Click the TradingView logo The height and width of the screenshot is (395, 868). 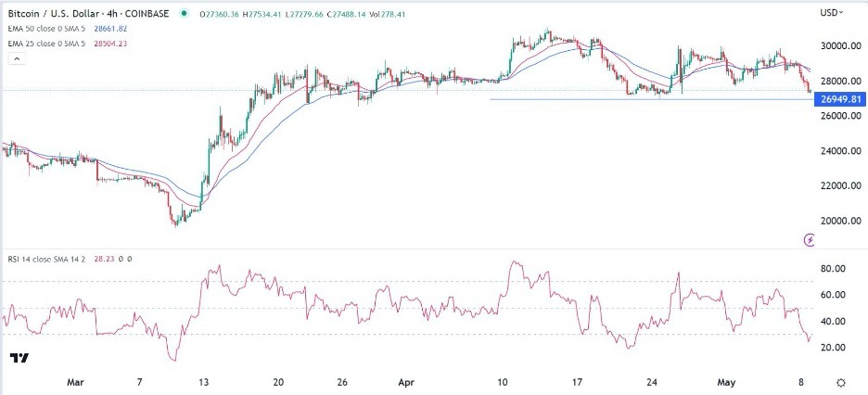[x=18, y=358]
